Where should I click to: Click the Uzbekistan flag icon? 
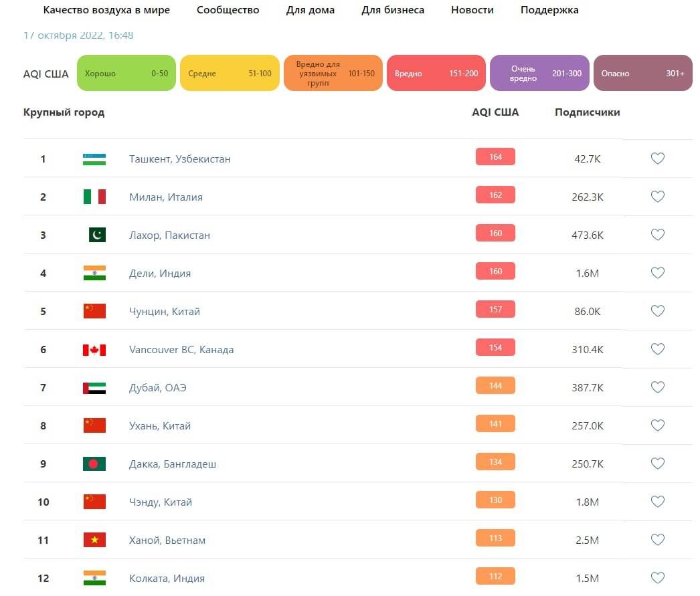tap(94, 159)
